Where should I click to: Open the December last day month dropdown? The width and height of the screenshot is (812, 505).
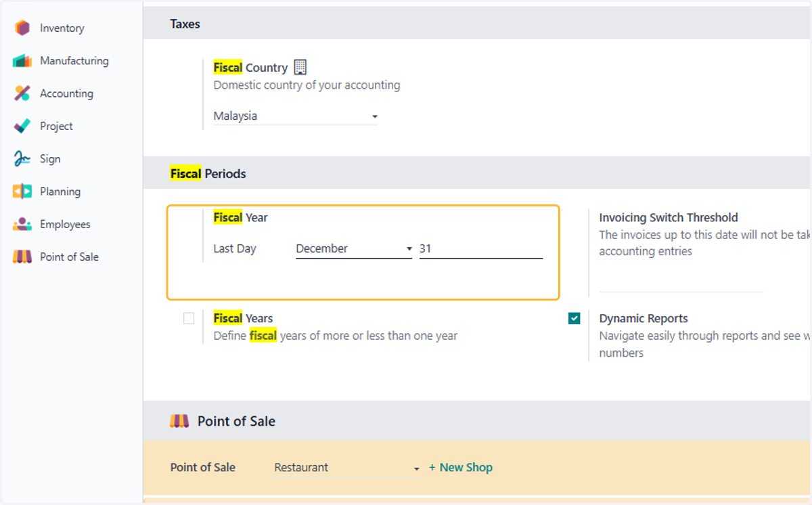[354, 248]
